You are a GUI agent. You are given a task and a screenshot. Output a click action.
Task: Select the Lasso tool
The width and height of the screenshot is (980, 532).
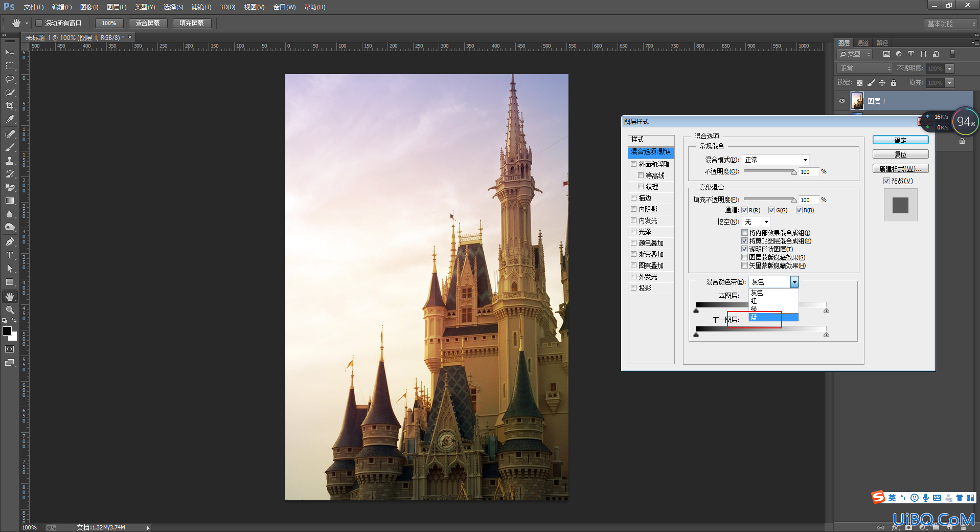[10, 79]
